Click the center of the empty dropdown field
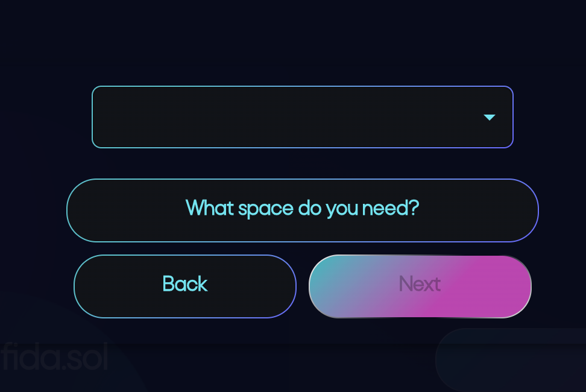This screenshot has height=392, width=586. (302, 117)
